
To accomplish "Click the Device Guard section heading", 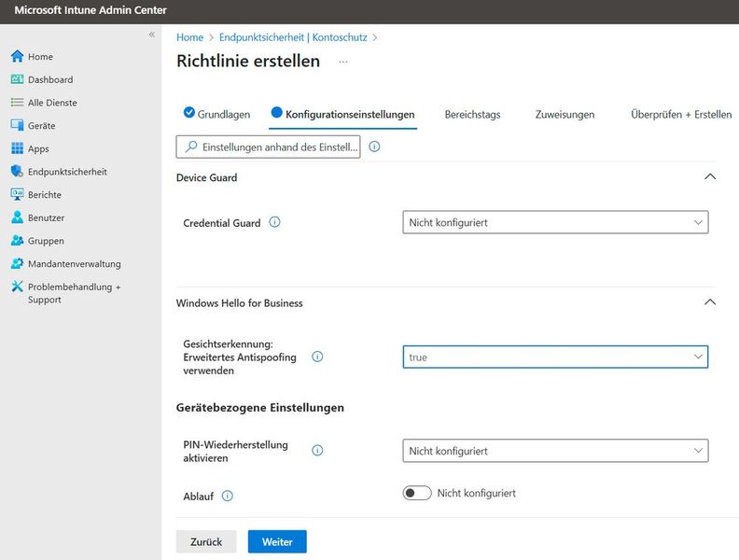I will (x=206, y=177).
